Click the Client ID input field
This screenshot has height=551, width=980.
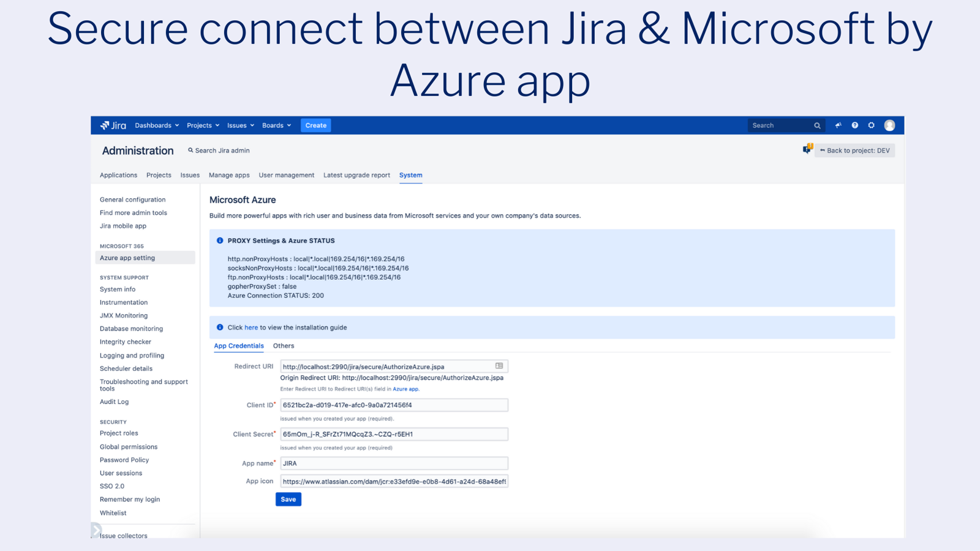[394, 405]
